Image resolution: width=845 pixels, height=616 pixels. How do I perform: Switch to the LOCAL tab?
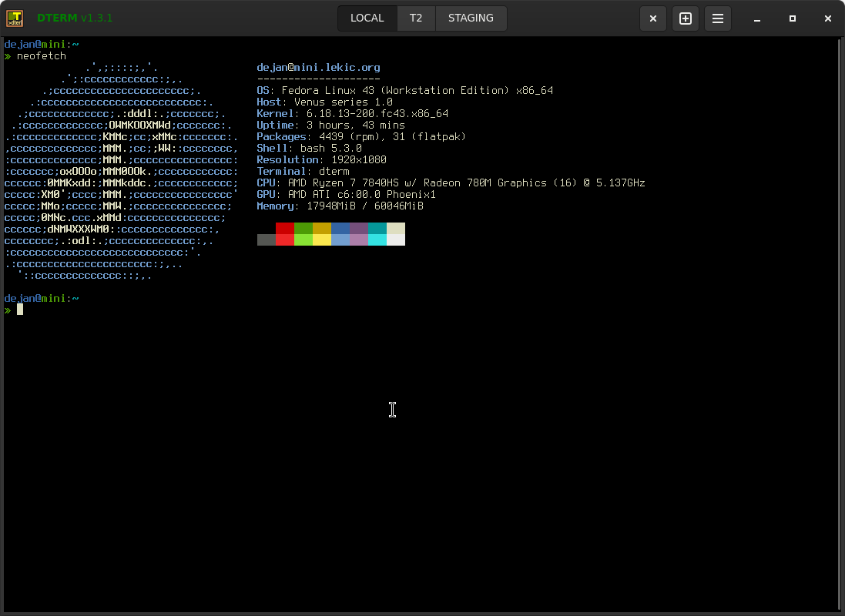click(367, 18)
